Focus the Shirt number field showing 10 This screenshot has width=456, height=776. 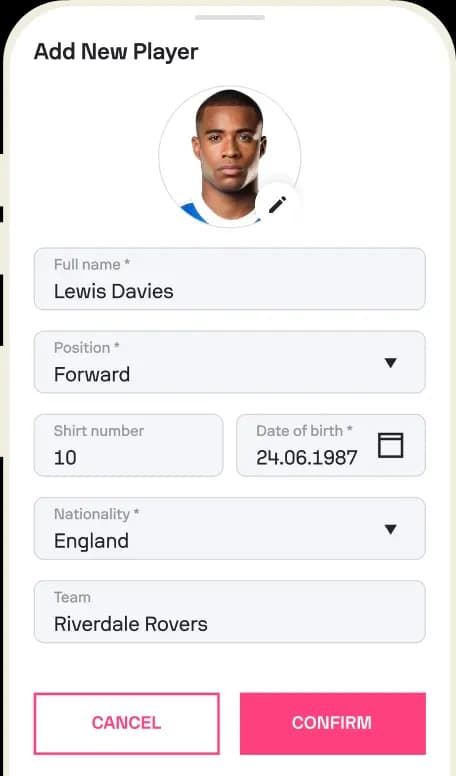pyautogui.click(x=129, y=445)
